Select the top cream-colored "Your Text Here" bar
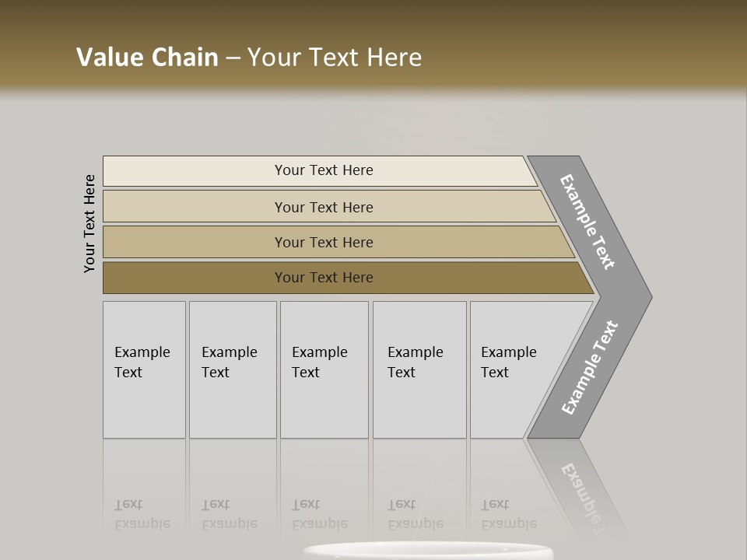Image resolution: width=747 pixels, height=560 pixels. coord(323,170)
